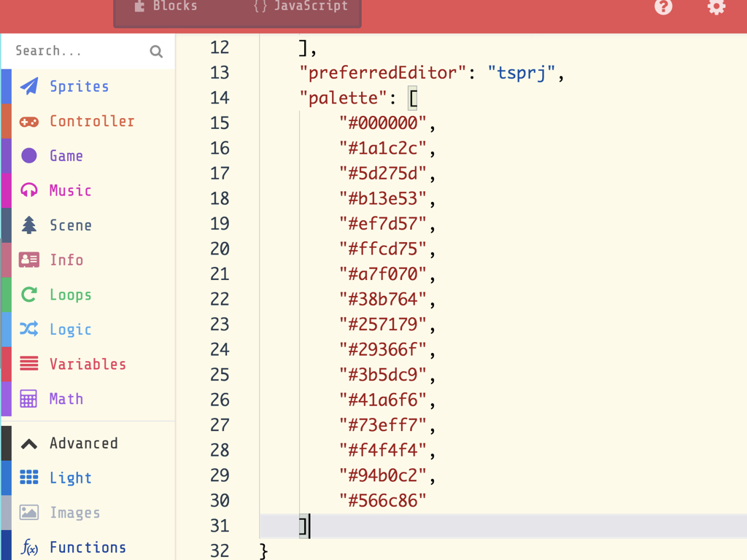Screen dimensions: 747x560
Task: Click the "#41a6f6" color string
Action: (x=382, y=401)
